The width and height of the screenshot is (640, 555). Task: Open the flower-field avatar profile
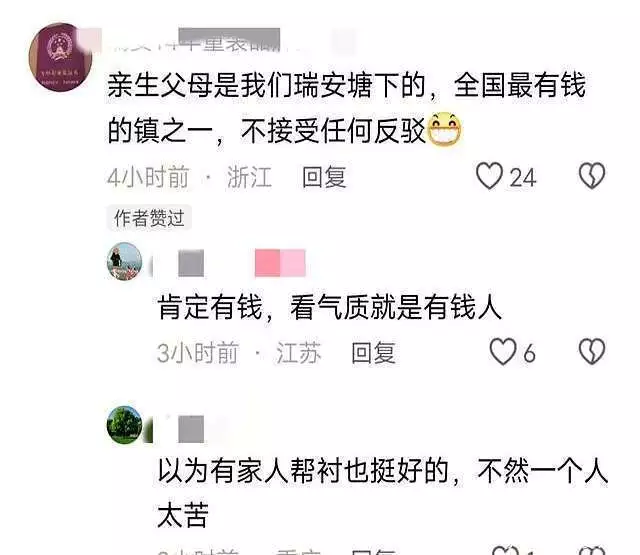tap(124, 261)
